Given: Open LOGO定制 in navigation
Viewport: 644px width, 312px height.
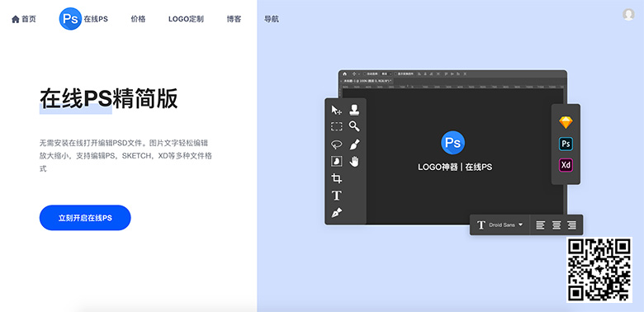Looking at the screenshot, I should (186, 19).
